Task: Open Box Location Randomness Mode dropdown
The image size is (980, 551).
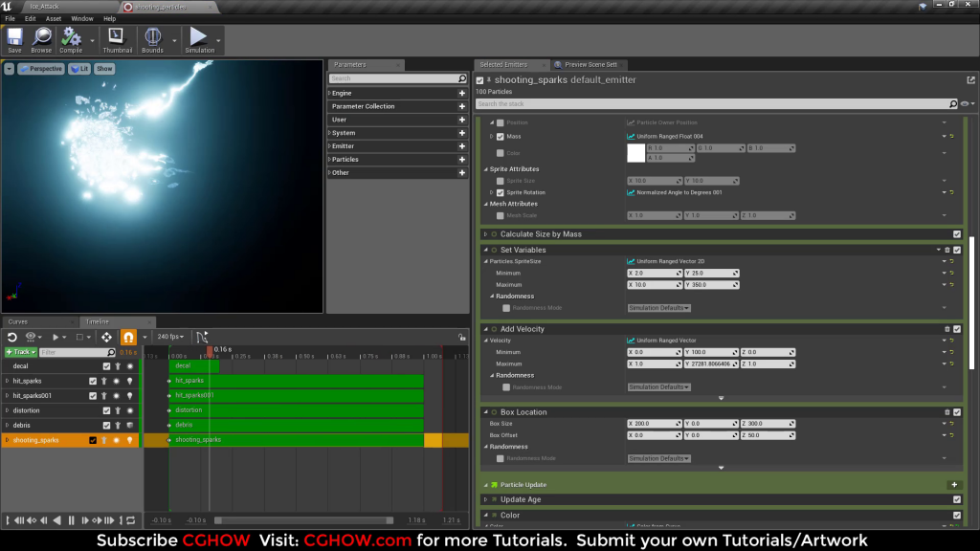Action: [x=658, y=458]
